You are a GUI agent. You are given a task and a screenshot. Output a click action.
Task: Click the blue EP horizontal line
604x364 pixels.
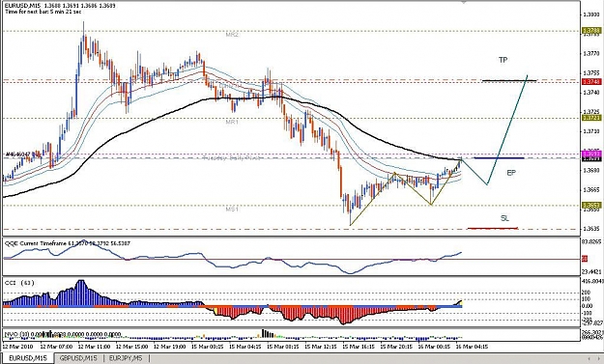pos(499,157)
